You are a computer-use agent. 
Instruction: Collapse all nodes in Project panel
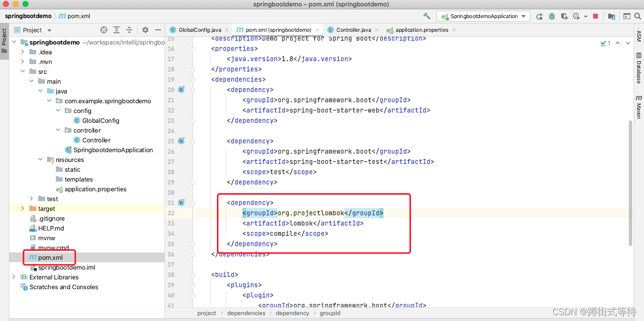click(129, 30)
